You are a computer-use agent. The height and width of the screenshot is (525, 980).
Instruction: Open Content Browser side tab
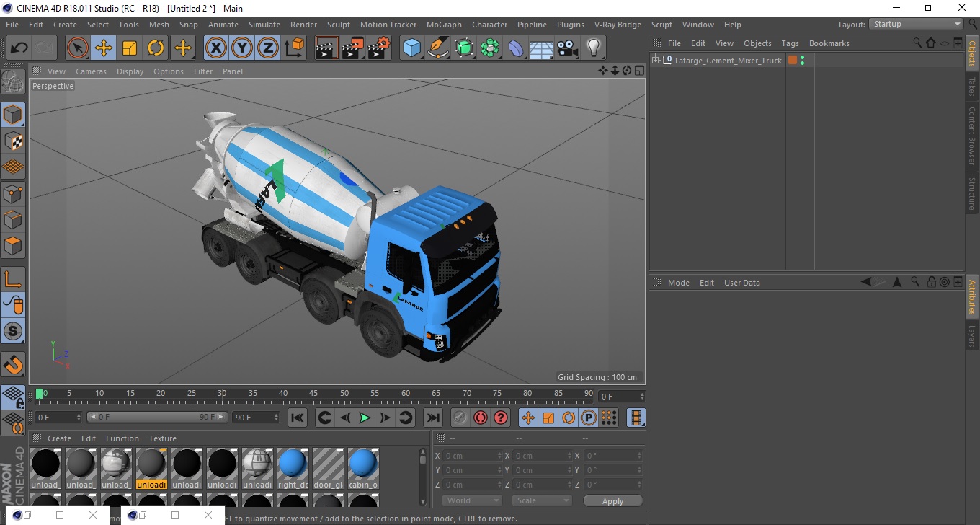[971, 136]
